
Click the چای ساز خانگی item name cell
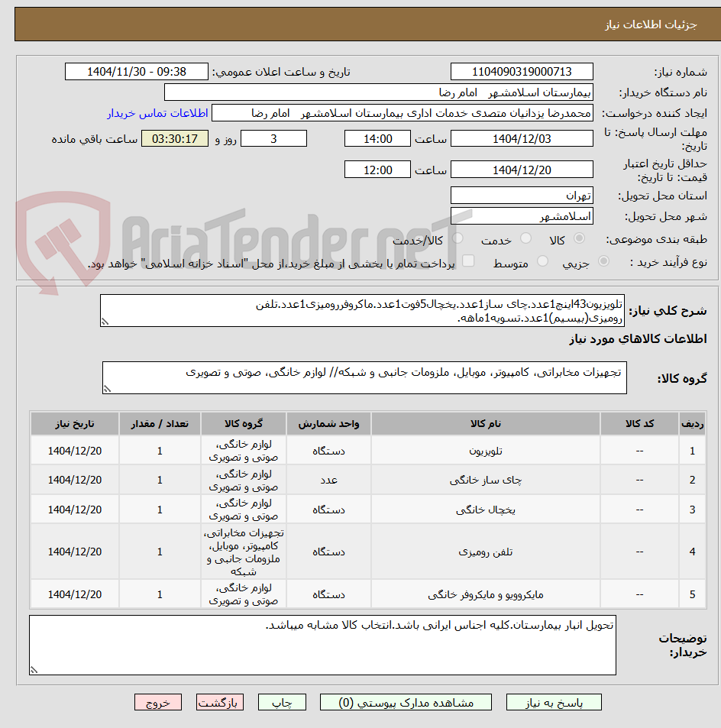click(486, 480)
